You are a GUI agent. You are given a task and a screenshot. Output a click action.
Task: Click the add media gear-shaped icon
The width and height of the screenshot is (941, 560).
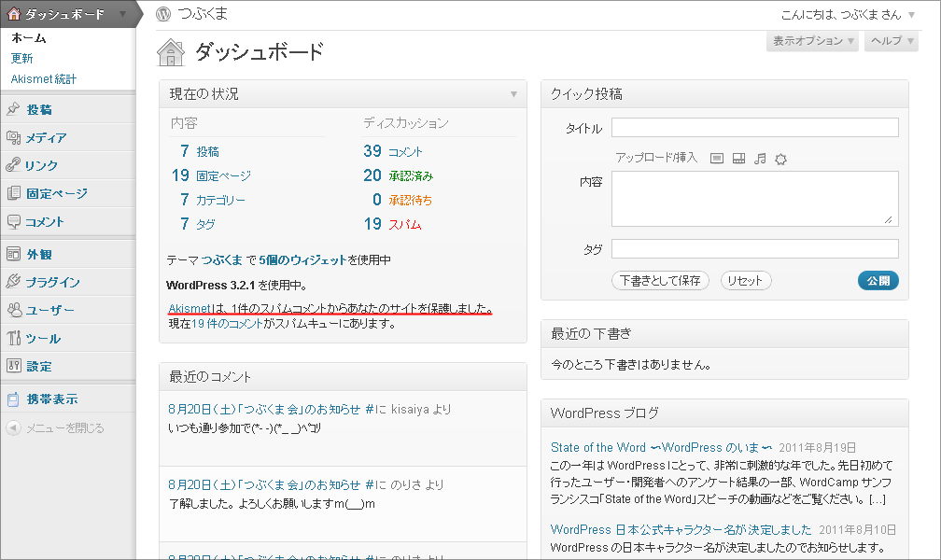point(780,159)
